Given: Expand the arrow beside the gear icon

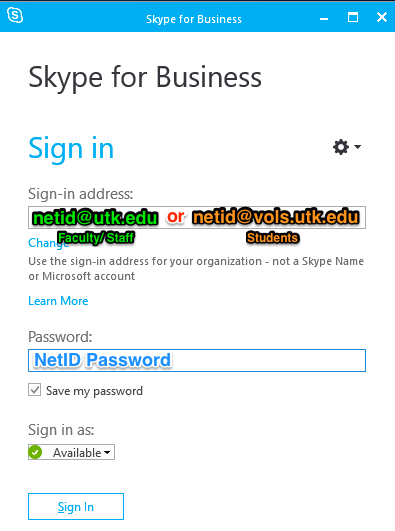Looking at the screenshot, I should [x=357, y=147].
